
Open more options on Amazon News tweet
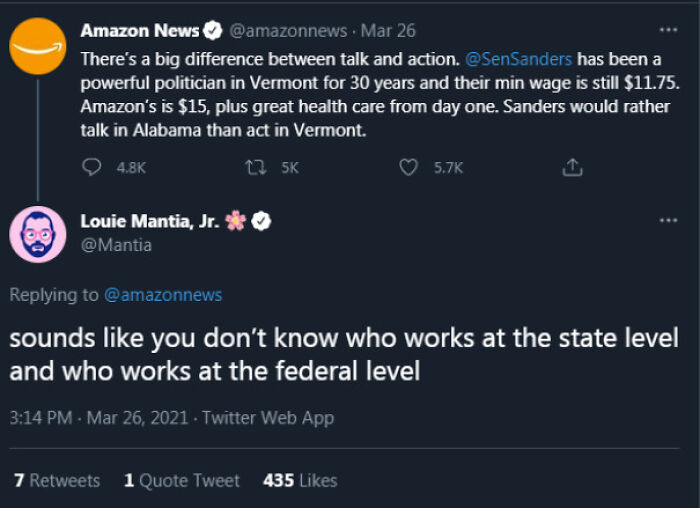click(667, 28)
